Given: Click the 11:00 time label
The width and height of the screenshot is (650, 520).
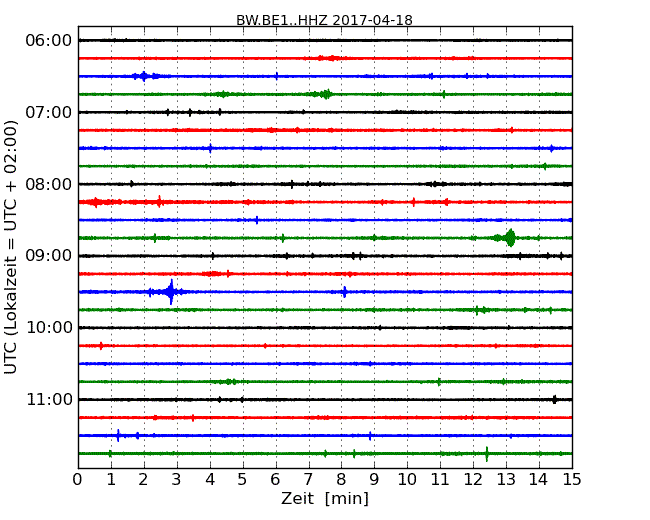Looking at the screenshot, I should click(49, 399).
